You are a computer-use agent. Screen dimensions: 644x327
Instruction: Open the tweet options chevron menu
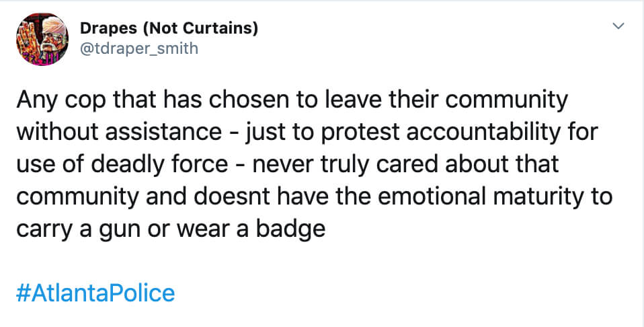click(x=618, y=26)
